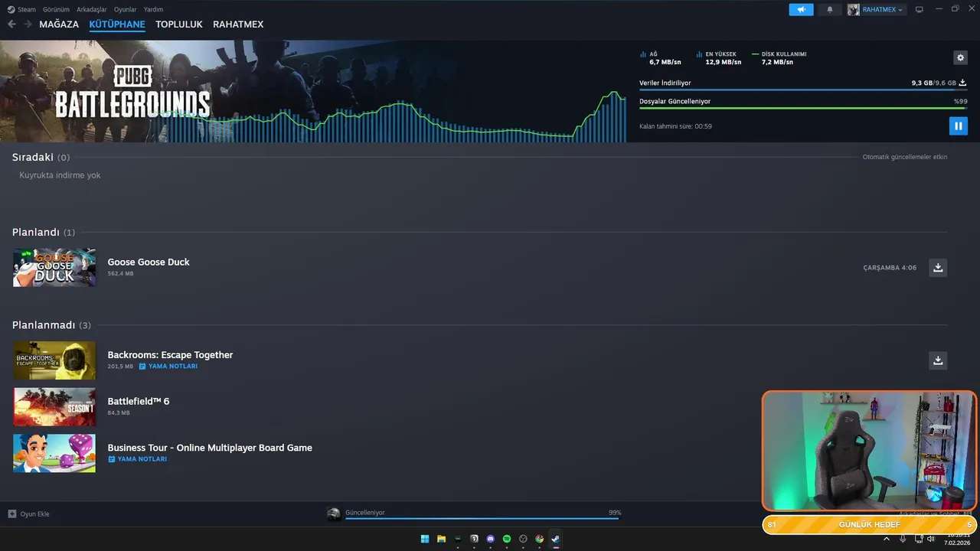Click 'Kalan tahmini süre: 00:59' text
The width and height of the screenshot is (980, 551).
[x=675, y=126]
